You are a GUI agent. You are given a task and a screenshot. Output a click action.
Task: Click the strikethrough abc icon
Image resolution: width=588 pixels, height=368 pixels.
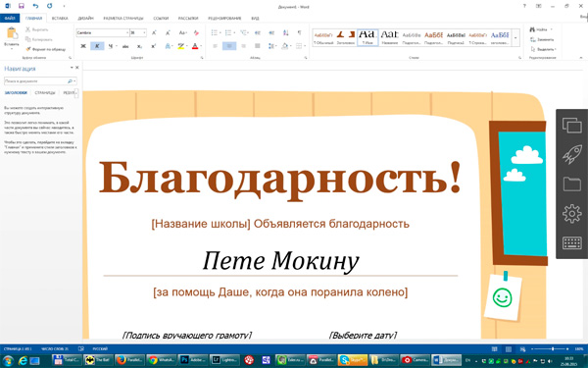point(125,46)
